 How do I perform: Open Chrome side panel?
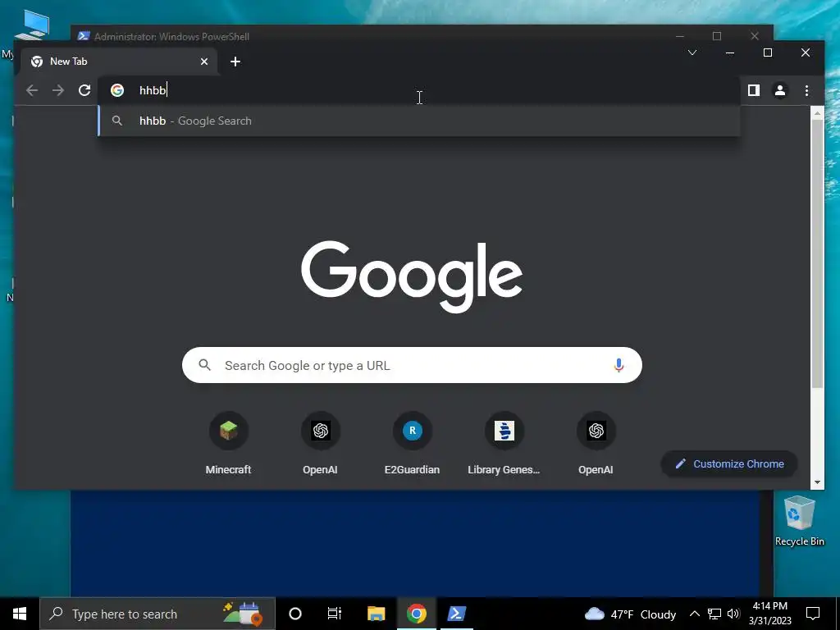pyautogui.click(x=754, y=90)
